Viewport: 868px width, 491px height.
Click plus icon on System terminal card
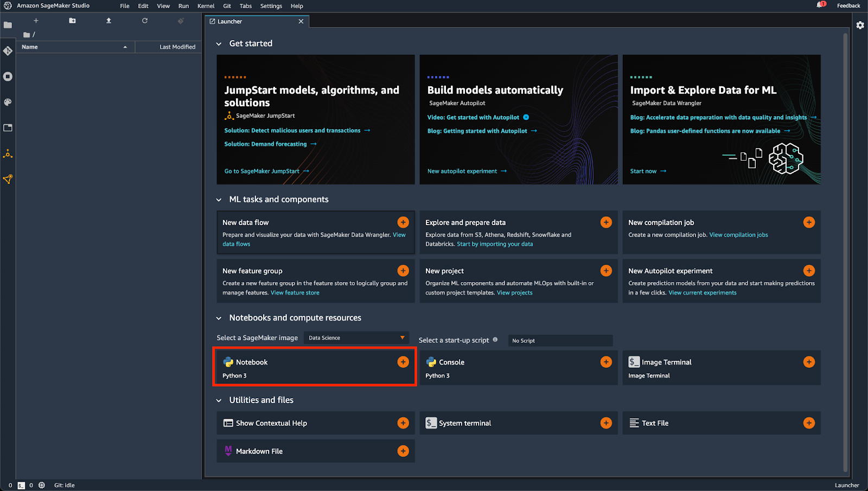606,423
